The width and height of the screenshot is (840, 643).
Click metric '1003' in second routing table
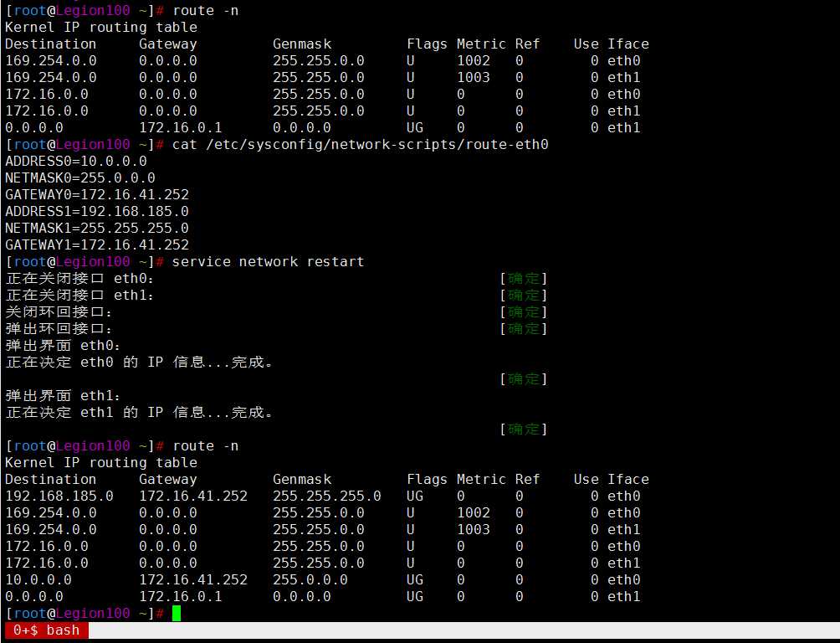pos(474,529)
